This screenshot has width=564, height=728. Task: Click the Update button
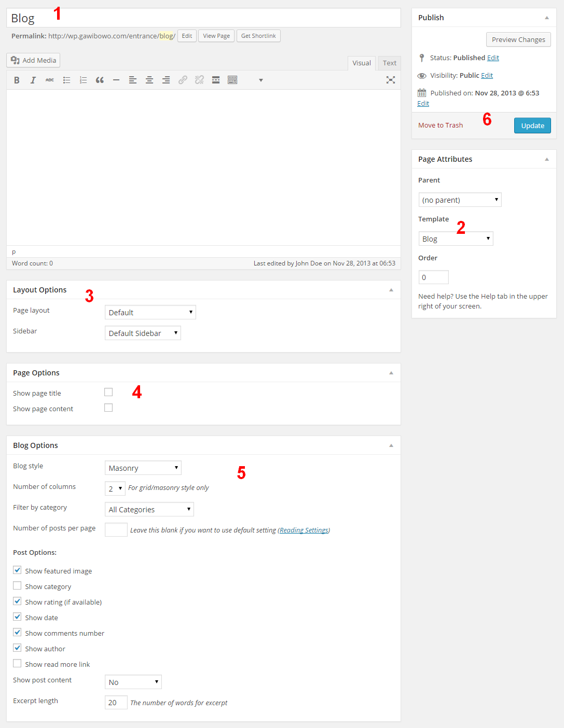coord(532,125)
